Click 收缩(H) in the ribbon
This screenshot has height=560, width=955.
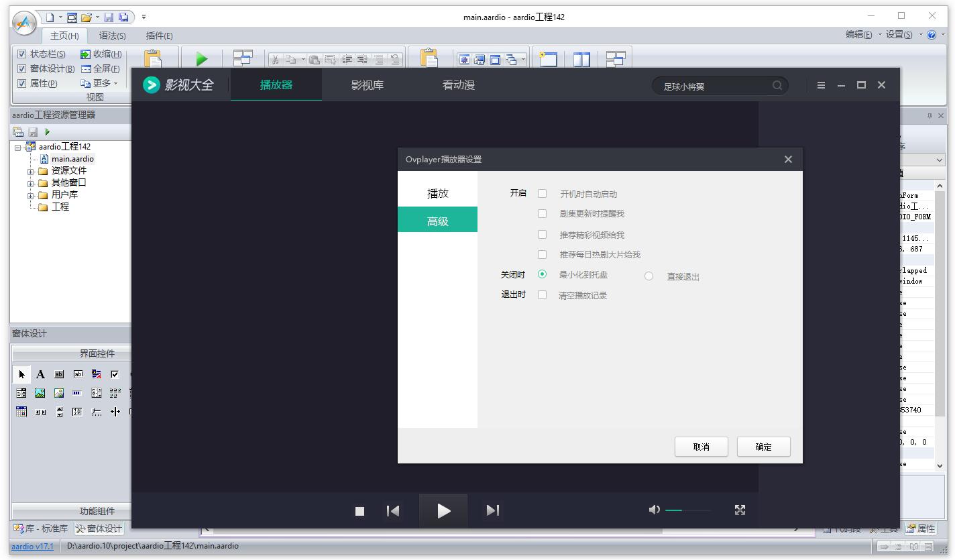coord(101,54)
